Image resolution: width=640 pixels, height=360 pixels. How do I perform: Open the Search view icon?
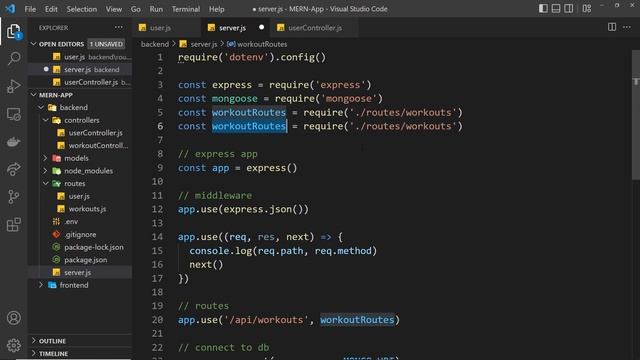(x=14, y=58)
